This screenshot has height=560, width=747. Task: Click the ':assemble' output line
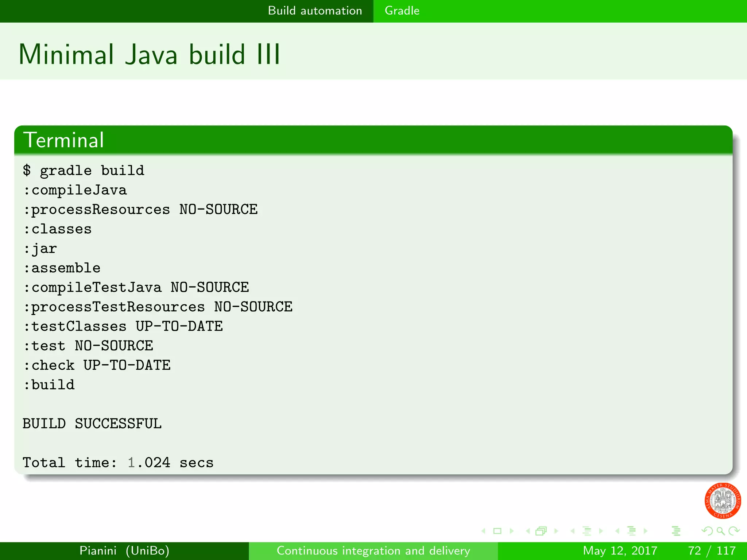point(62,268)
